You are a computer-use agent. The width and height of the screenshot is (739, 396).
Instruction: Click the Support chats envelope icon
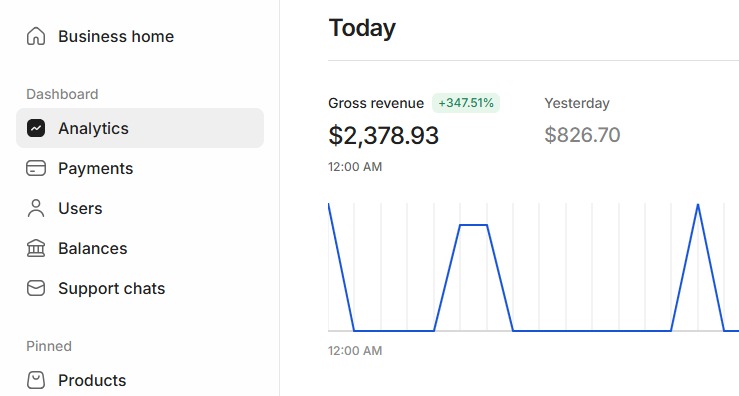coord(36,288)
